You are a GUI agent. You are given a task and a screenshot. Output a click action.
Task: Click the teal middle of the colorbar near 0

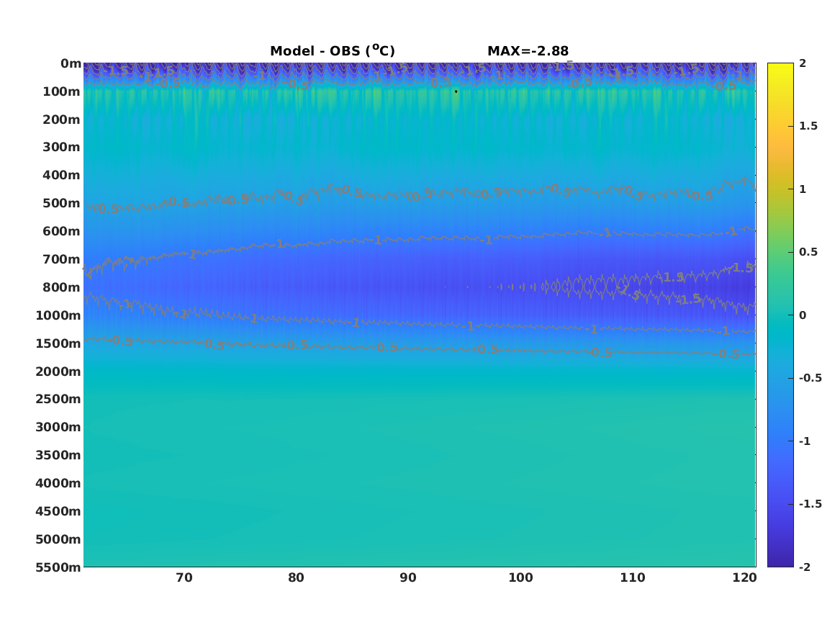point(780,315)
